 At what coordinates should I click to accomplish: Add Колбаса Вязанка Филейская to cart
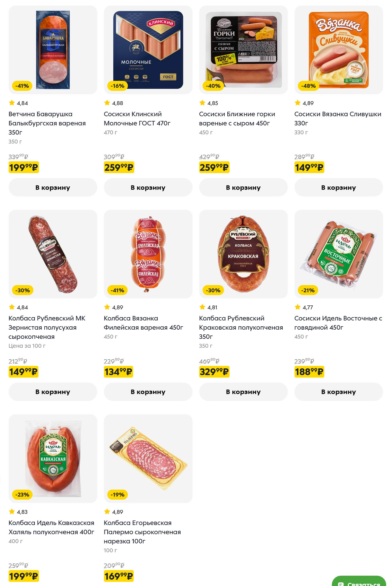point(148,392)
